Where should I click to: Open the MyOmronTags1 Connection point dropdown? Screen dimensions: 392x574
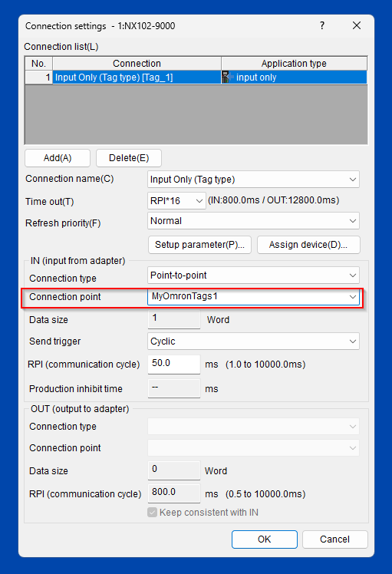pyautogui.click(x=253, y=296)
